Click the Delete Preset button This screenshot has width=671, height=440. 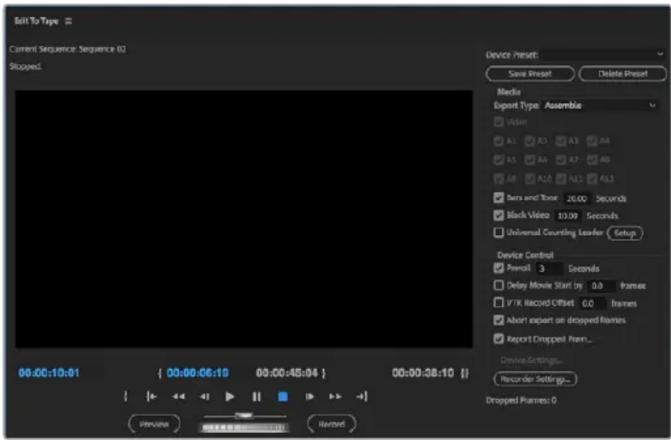pos(623,74)
